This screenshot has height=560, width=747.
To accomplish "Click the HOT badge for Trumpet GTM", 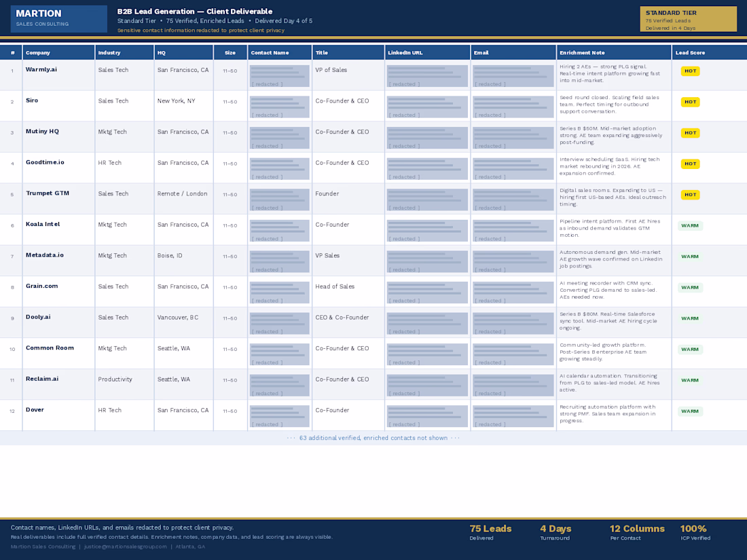I will coord(691,195).
